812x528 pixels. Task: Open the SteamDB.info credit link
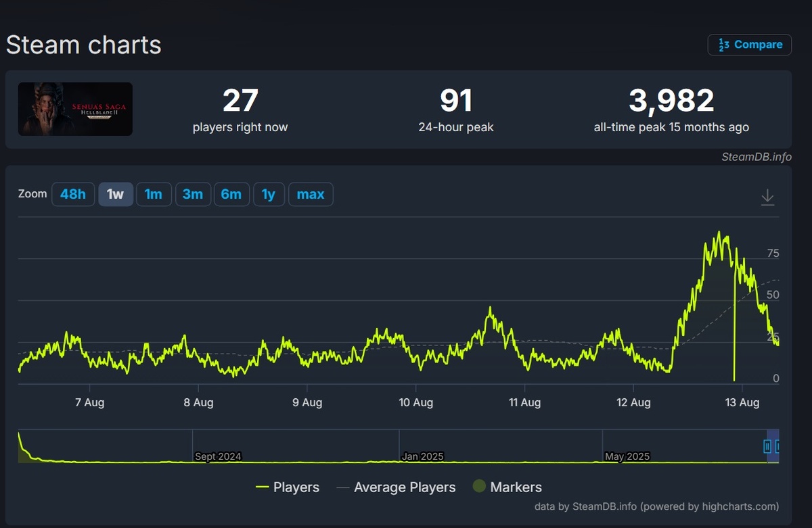coord(757,157)
